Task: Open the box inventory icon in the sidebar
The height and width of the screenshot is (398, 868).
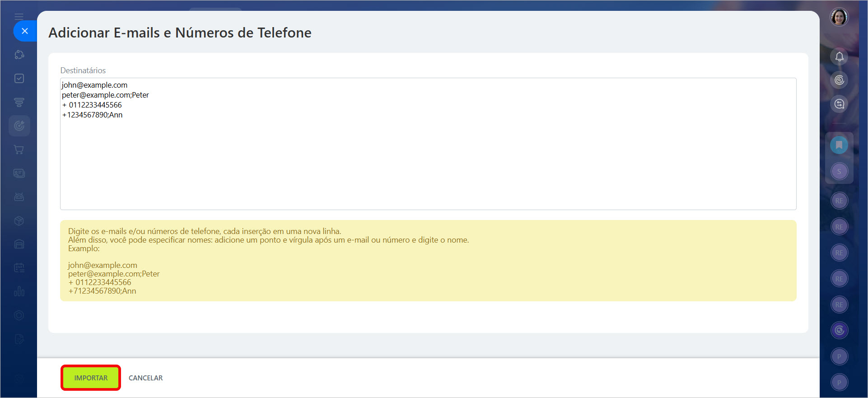Action: tap(19, 220)
